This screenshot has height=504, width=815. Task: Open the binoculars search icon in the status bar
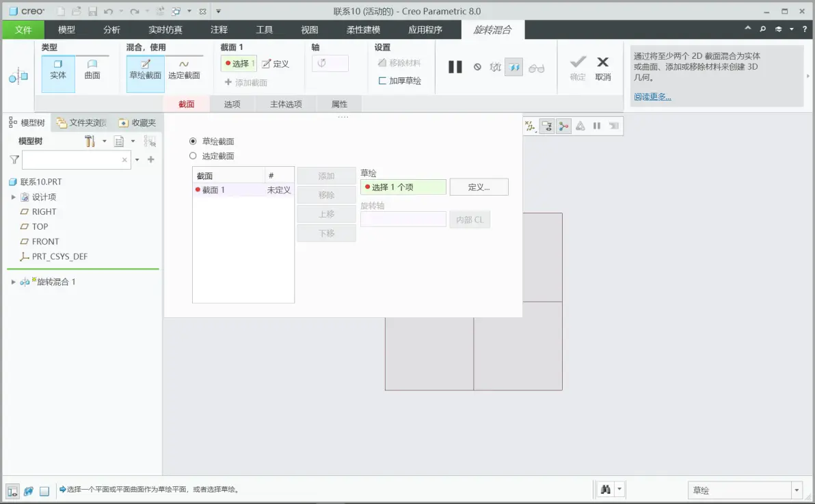click(606, 490)
